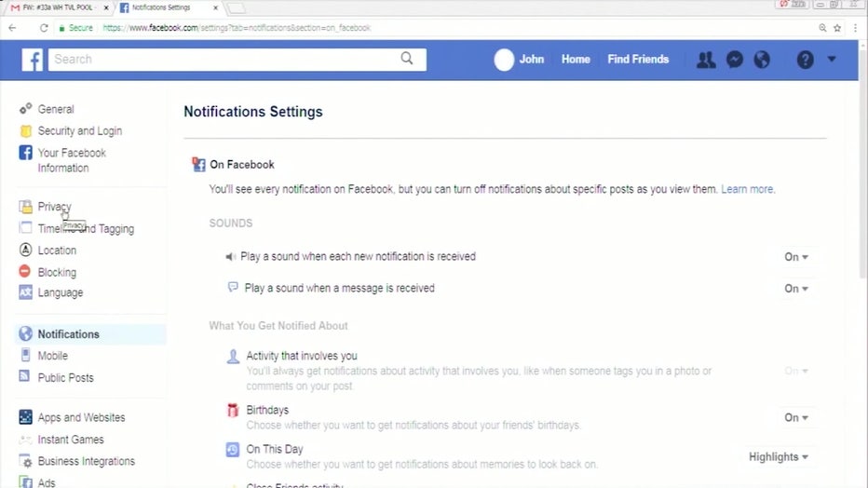868x488 pixels.
Task: Bookmark the page with the star icon
Action: tap(837, 28)
